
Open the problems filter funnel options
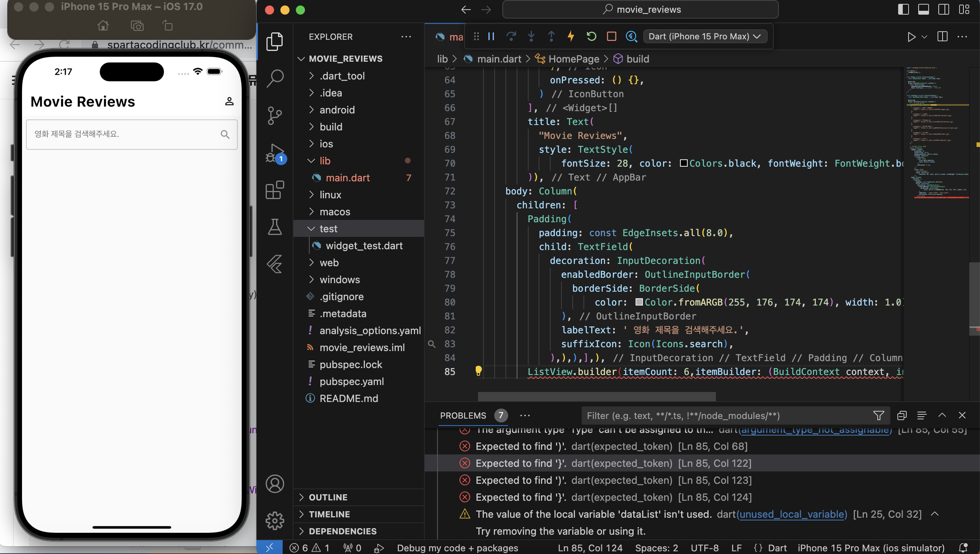click(x=879, y=415)
